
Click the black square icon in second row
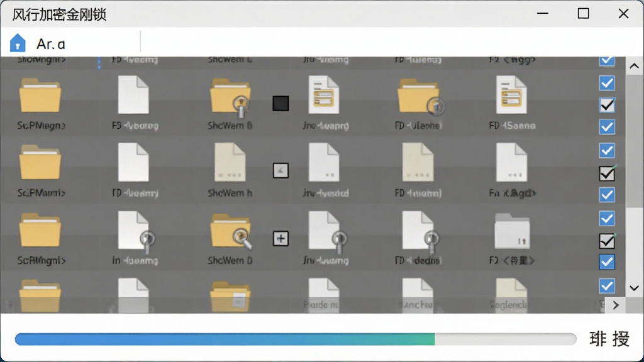(281, 104)
